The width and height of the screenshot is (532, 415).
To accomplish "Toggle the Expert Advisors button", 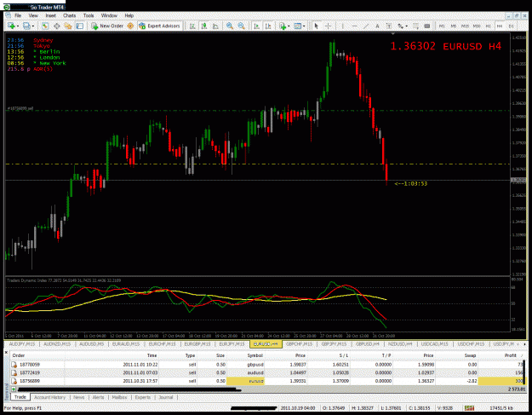I will click(159, 26).
